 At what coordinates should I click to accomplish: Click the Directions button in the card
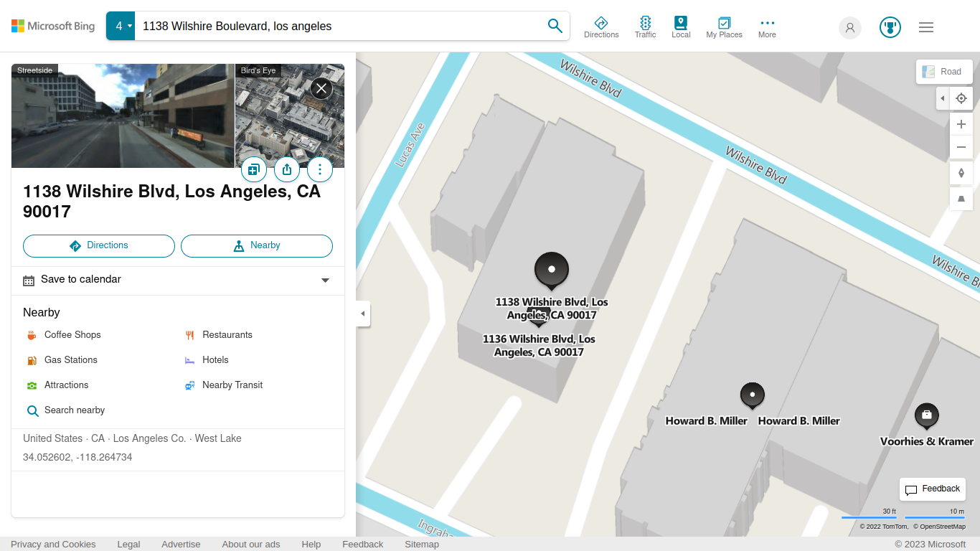pos(99,246)
